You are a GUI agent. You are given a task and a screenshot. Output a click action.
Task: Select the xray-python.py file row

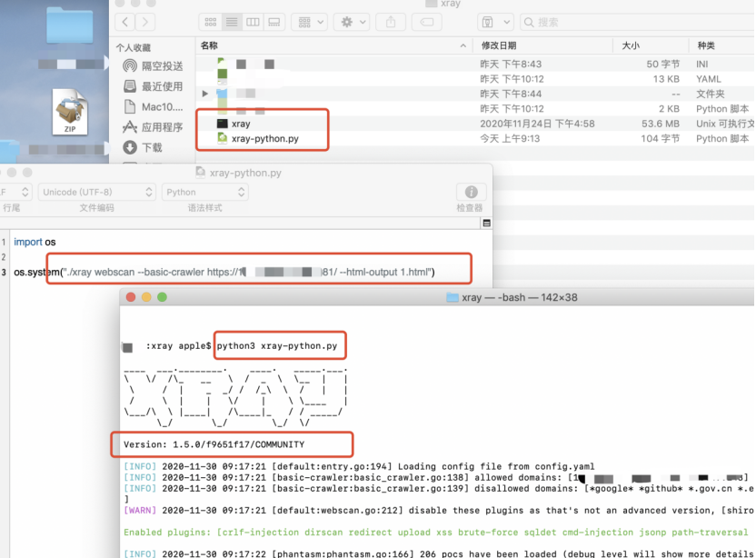(x=475, y=138)
